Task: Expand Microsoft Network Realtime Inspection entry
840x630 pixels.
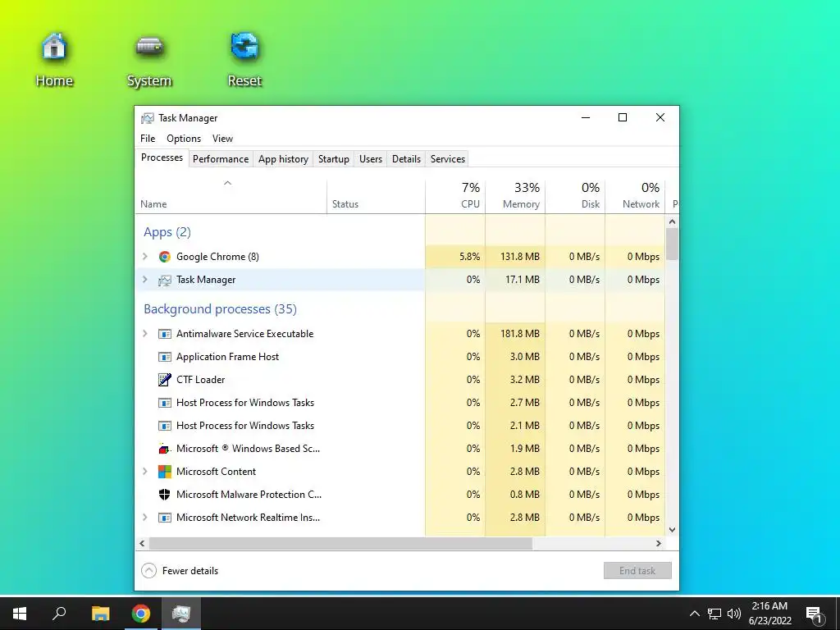Action: click(x=144, y=518)
